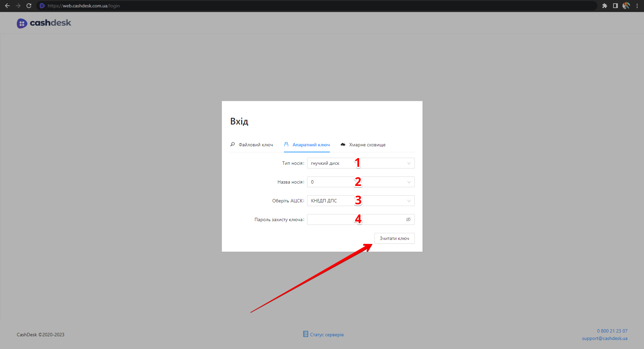644x349 pixels.
Task: Reload the page with refresh icon
Action: pyautogui.click(x=29, y=6)
